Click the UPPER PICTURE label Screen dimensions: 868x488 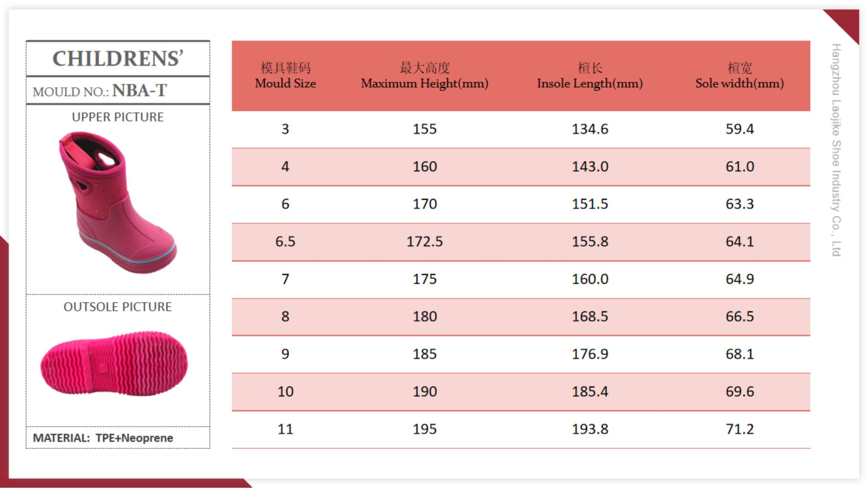click(118, 117)
